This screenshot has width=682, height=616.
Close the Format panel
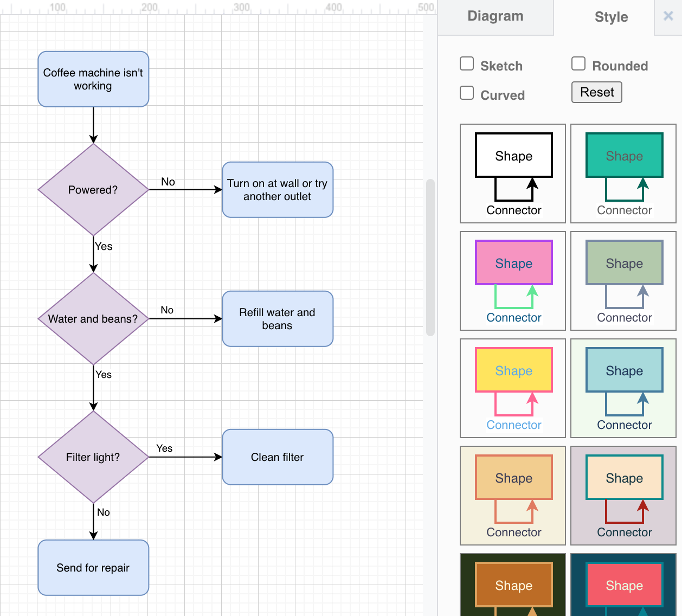(x=668, y=16)
